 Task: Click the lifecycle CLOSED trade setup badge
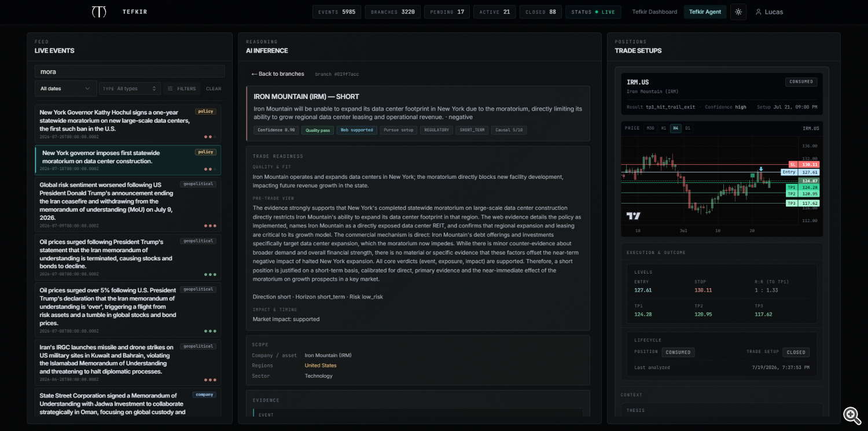tap(796, 352)
